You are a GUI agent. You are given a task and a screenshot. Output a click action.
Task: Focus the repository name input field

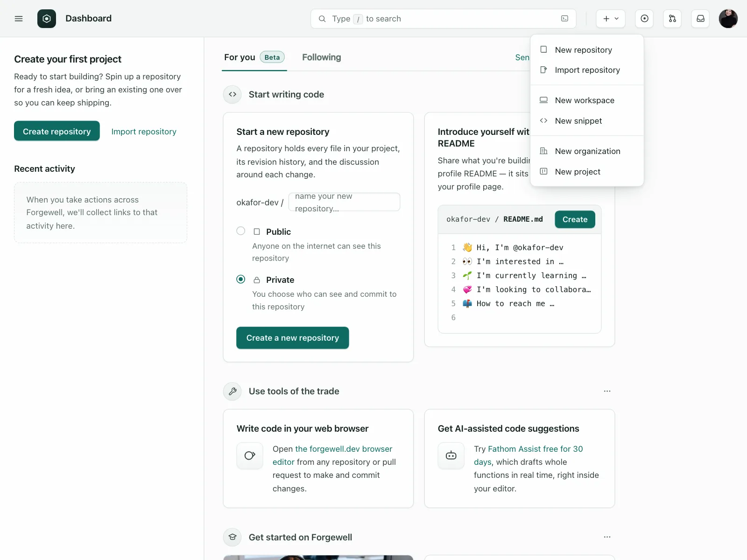(345, 202)
